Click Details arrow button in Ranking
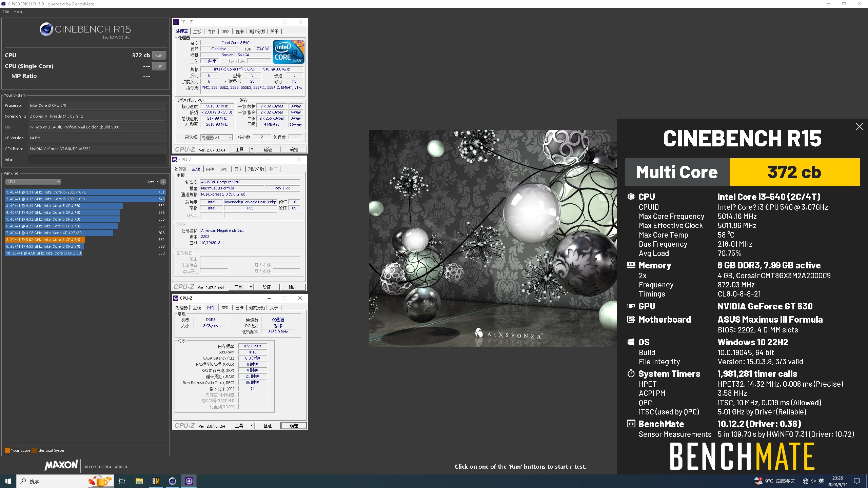Viewport: 868px width, 488px height. [x=163, y=182]
